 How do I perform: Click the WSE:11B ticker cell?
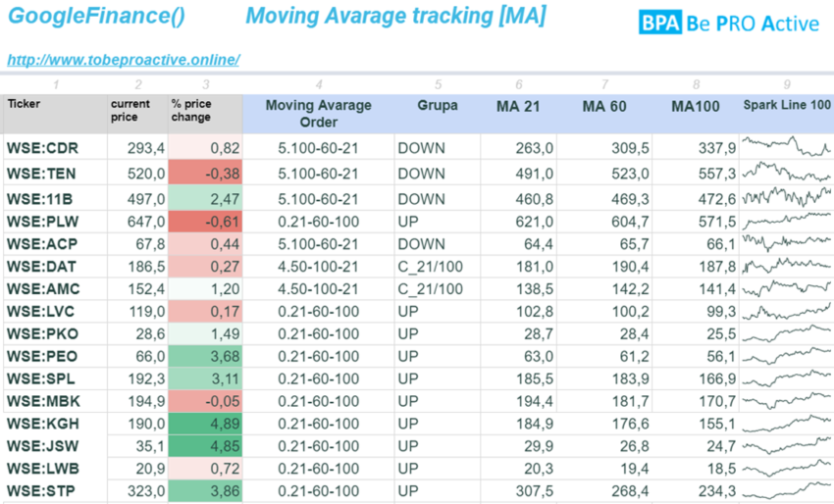pyautogui.click(x=55, y=199)
